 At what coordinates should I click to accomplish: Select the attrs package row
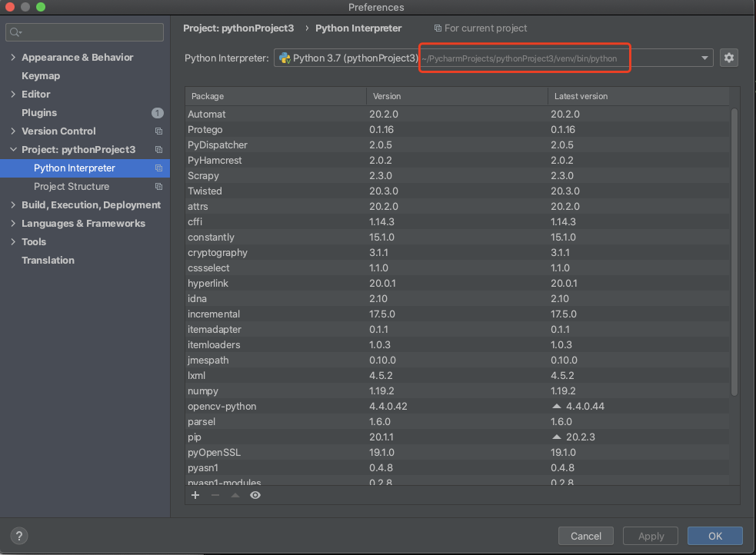click(457, 207)
